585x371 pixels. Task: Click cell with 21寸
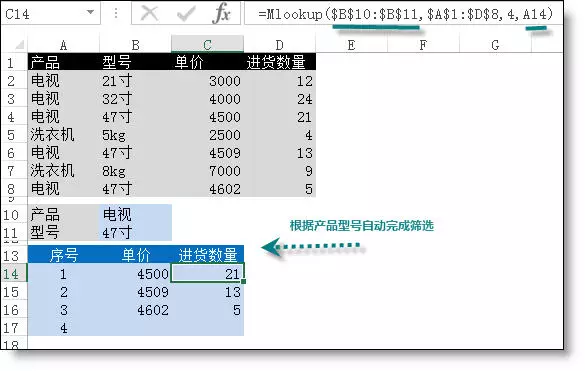(x=135, y=81)
